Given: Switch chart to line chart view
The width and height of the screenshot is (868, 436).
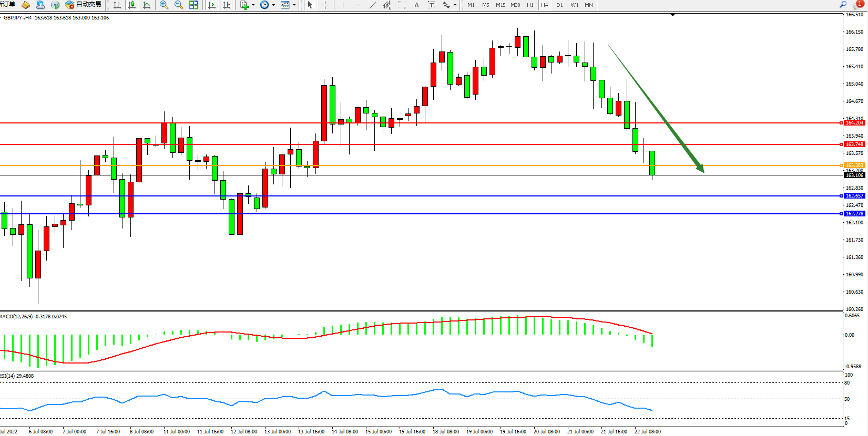Looking at the screenshot, I should coord(147,5).
